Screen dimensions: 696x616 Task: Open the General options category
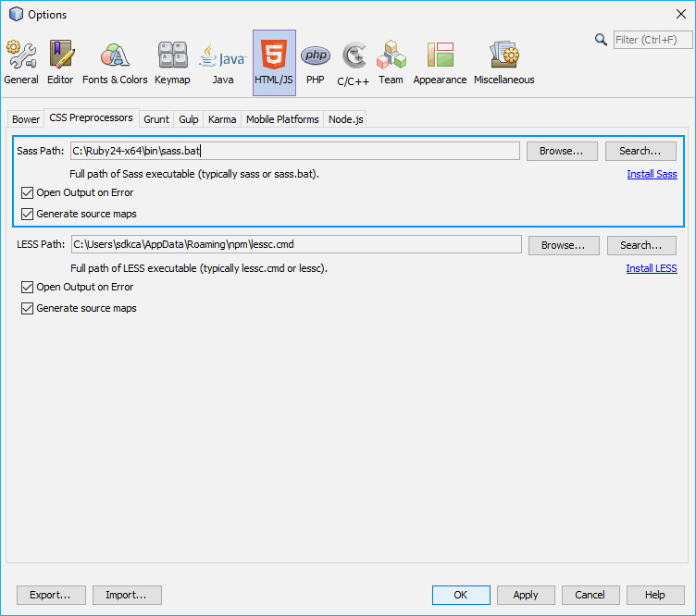[x=21, y=63]
